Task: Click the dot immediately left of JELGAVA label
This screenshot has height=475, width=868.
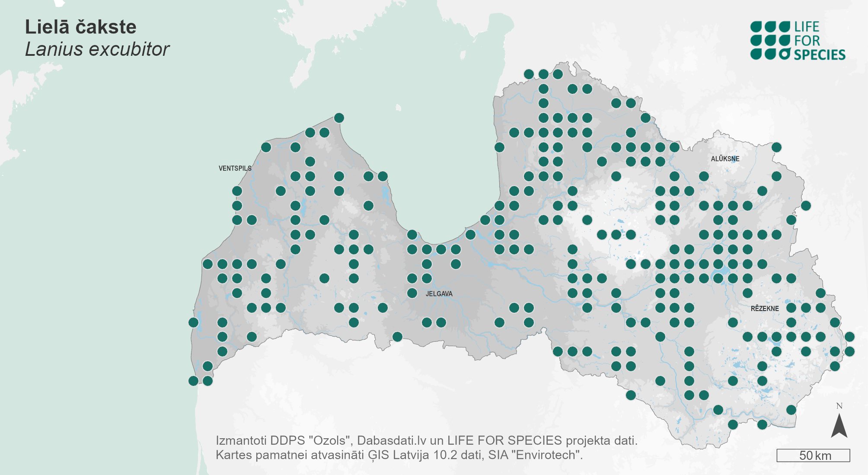Action: (412, 293)
